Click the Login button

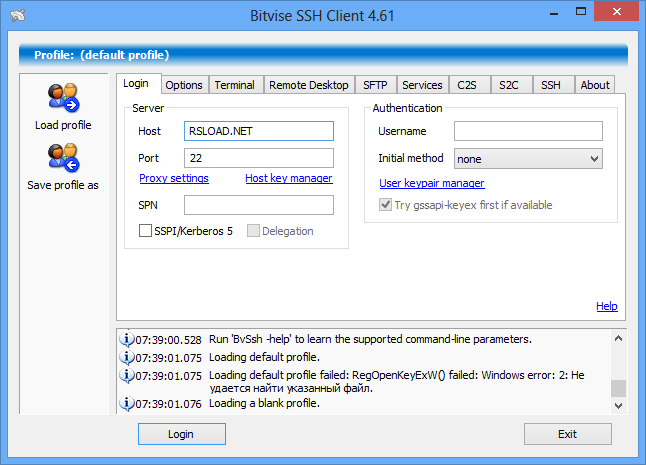tap(182, 434)
